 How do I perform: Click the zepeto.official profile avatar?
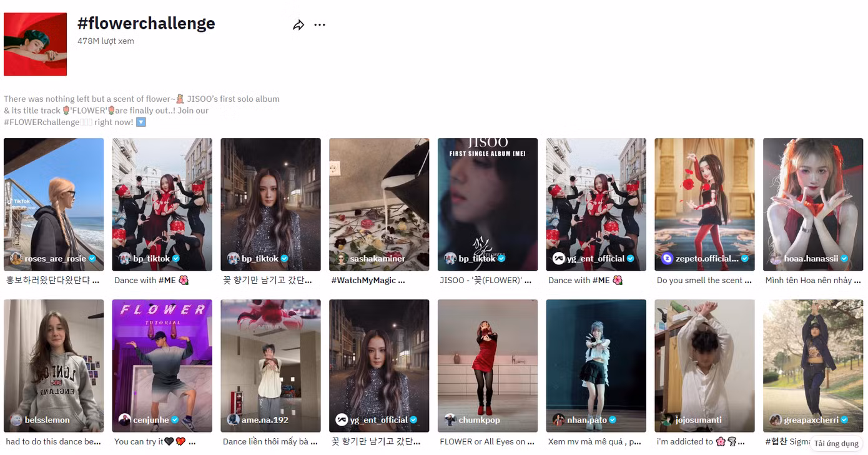pos(668,259)
